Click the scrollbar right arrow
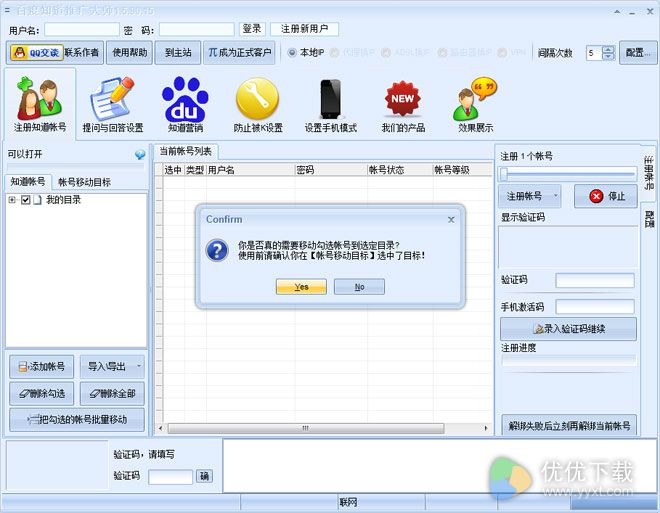 coord(486,428)
